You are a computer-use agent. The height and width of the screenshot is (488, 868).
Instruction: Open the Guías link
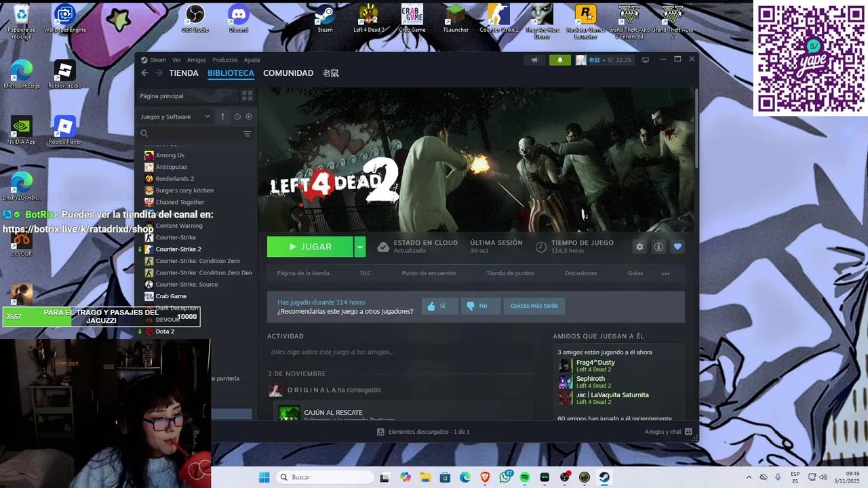tap(635, 273)
